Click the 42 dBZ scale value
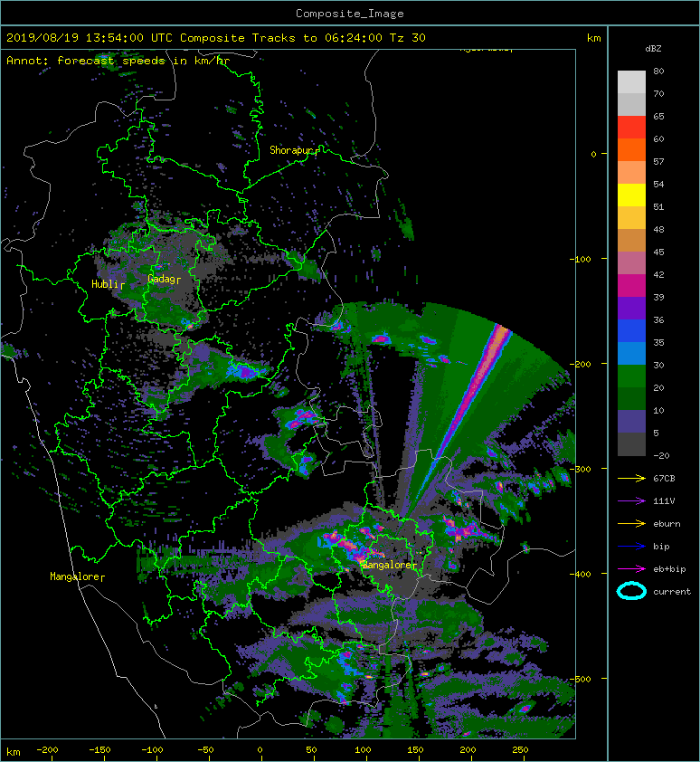The height and width of the screenshot is (762, 700). 658,274
